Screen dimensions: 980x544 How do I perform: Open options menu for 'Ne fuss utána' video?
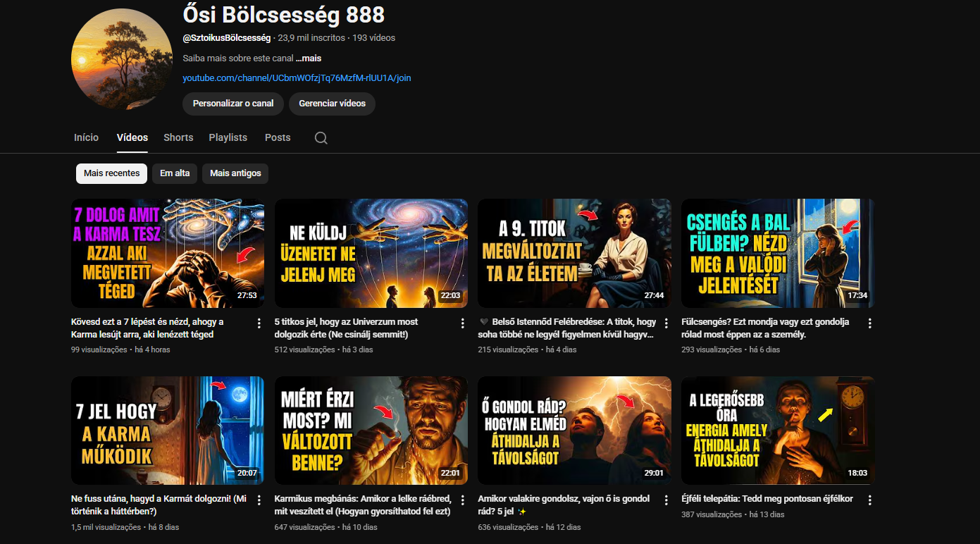[x=259, y=500]
